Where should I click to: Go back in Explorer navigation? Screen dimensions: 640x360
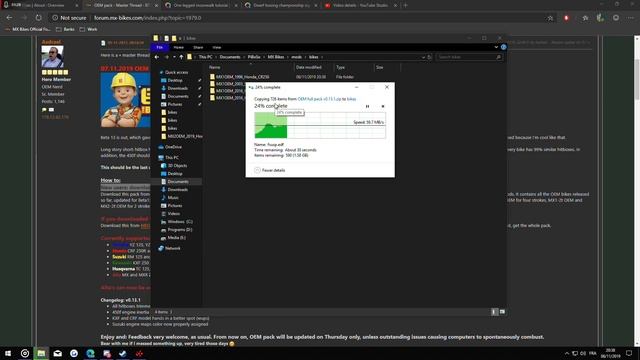pyautogui.click(x=157, y=57)
